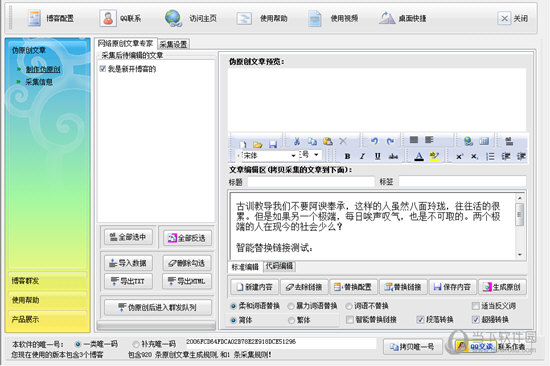Select the 补充唯一码 radio button
The image size is (550, 366).
click(x=136, y=344)
